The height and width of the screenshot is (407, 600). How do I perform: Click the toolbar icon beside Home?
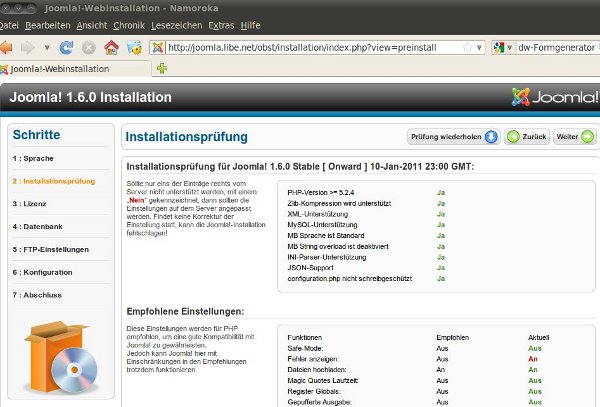pos(134,47)
